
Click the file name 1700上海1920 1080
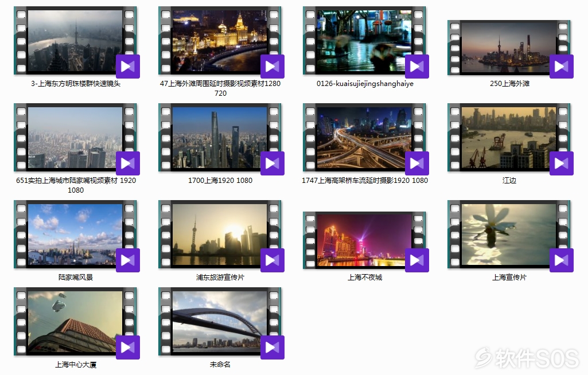(220, 181)
